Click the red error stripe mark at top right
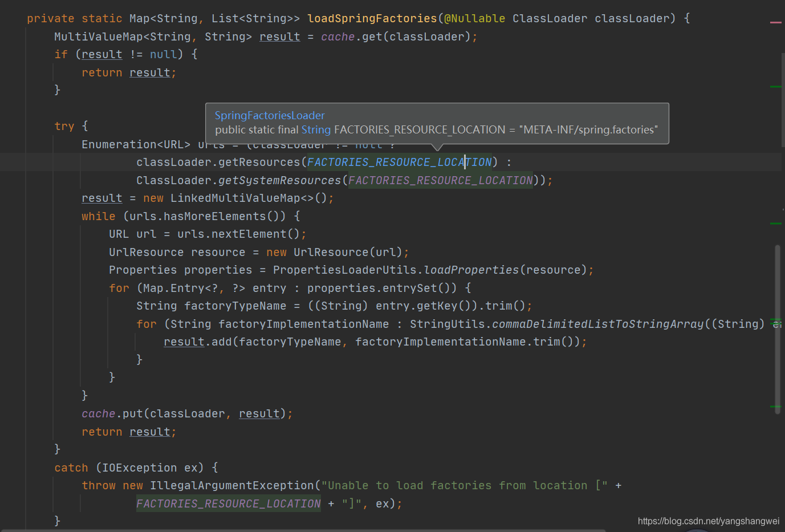 coord(775,22)
